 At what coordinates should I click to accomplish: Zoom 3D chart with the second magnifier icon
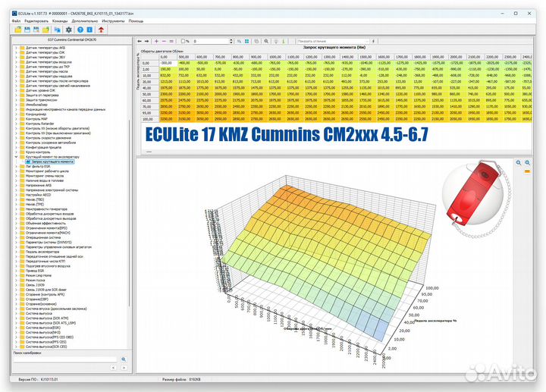pos(528,162)
